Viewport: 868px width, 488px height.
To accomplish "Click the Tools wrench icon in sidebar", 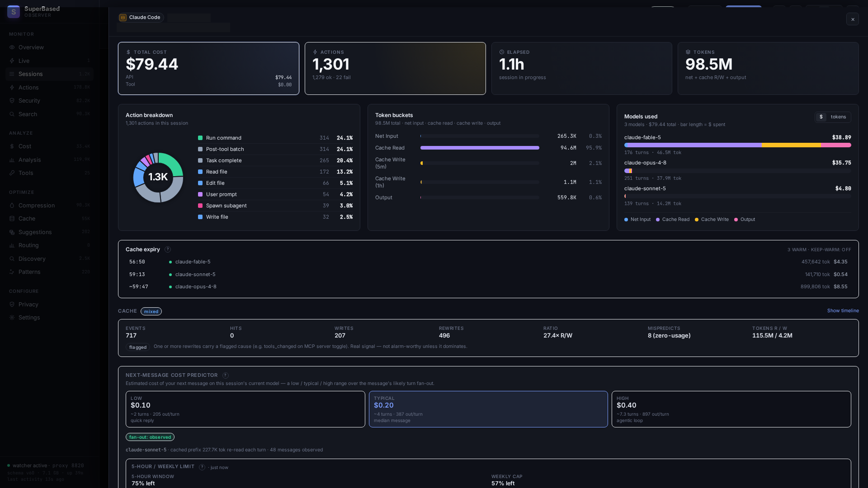I will click(x=12, y=173).
